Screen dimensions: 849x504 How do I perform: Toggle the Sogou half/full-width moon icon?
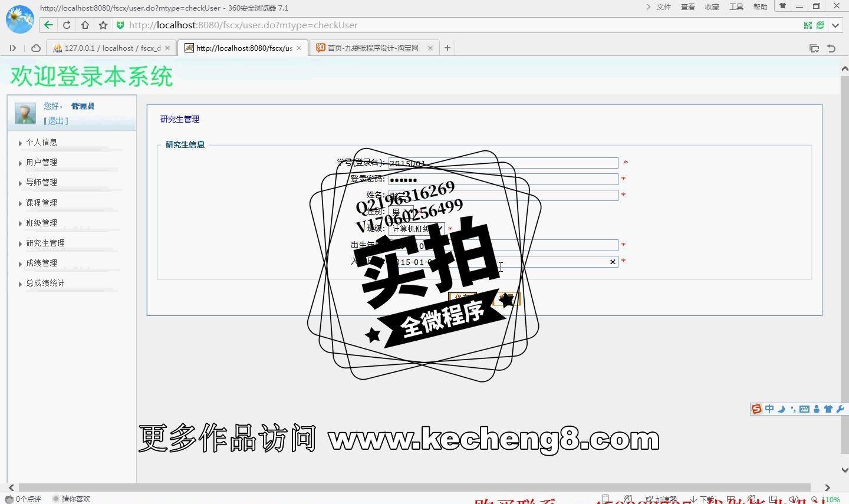(781, 409)
